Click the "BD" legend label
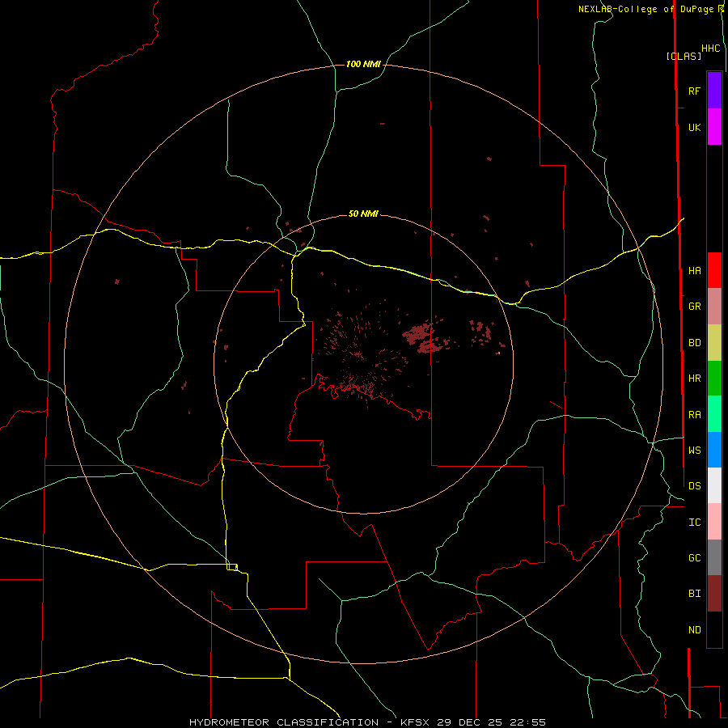The height and width of the screenshot is (728, 728). (694, 343)
